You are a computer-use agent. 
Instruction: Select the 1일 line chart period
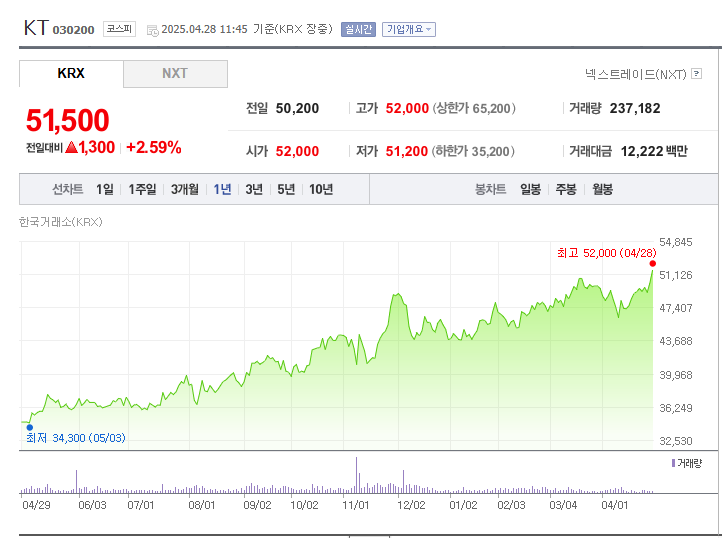pyautogui.click(x=105, y=189)
